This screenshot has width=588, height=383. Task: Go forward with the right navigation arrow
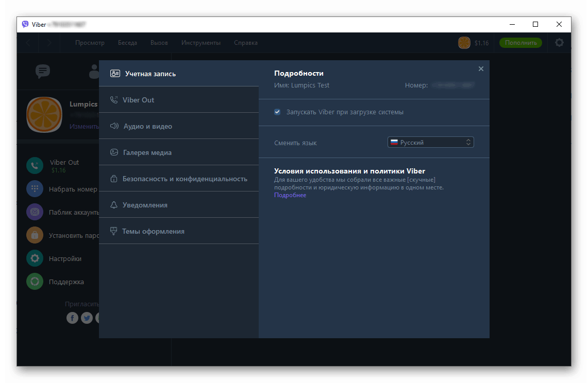point(49,43)
